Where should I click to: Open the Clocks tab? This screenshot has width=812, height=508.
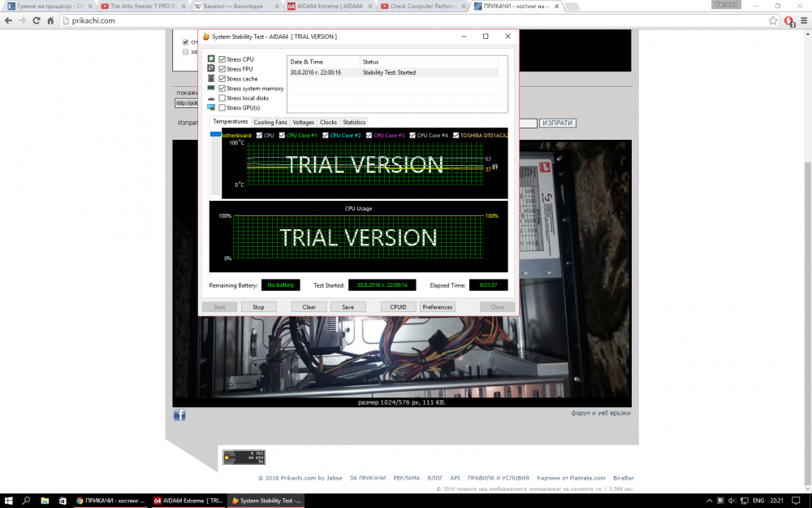(x=328, y=123)
